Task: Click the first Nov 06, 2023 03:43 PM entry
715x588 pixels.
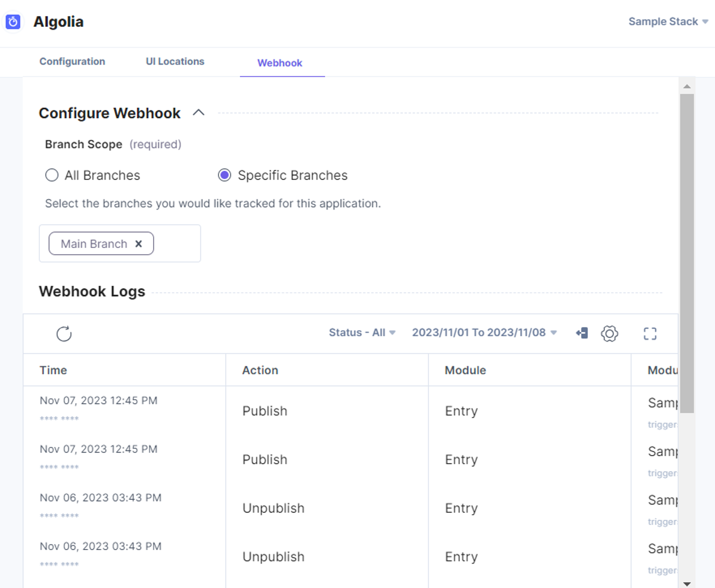Action: [101, 498]
